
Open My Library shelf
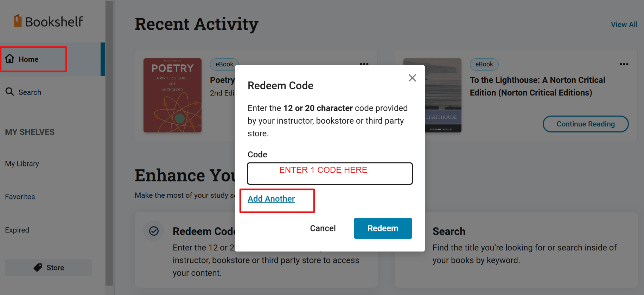point(22,164)
